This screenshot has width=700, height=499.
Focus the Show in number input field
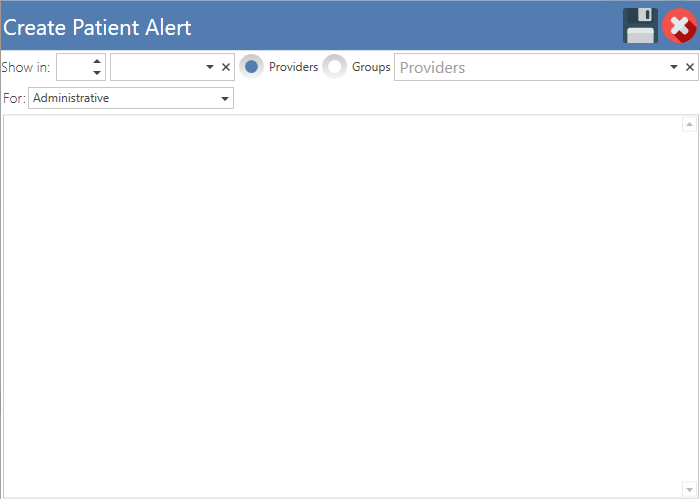[74, 67]
